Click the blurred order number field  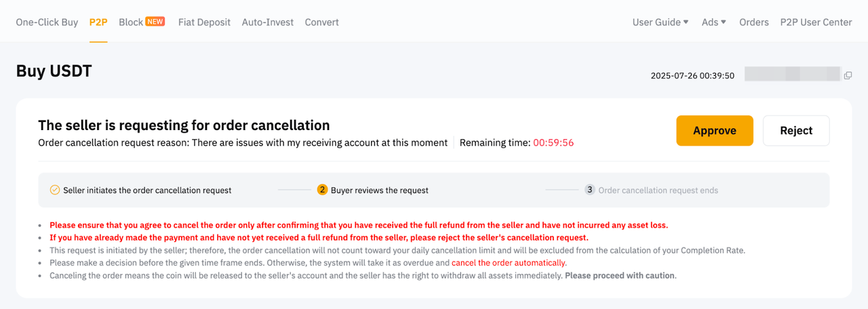coord(792,75)
